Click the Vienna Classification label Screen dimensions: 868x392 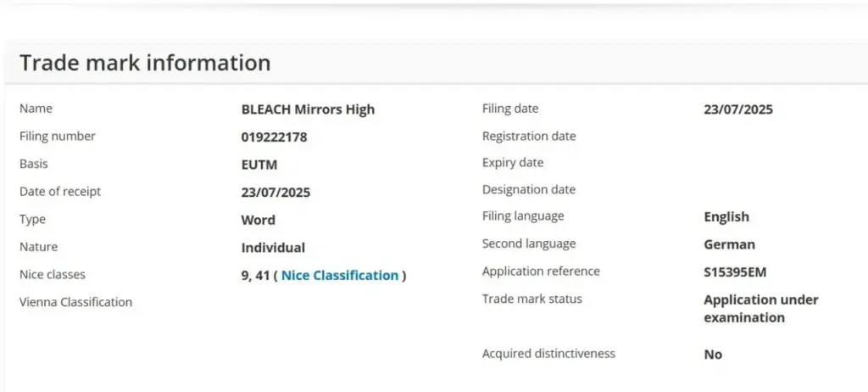[75, 302]
